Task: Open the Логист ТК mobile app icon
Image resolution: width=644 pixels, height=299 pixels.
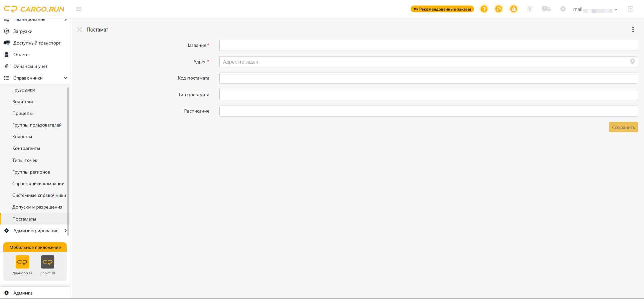Action: pyautogui.click(x=48, y=262)
